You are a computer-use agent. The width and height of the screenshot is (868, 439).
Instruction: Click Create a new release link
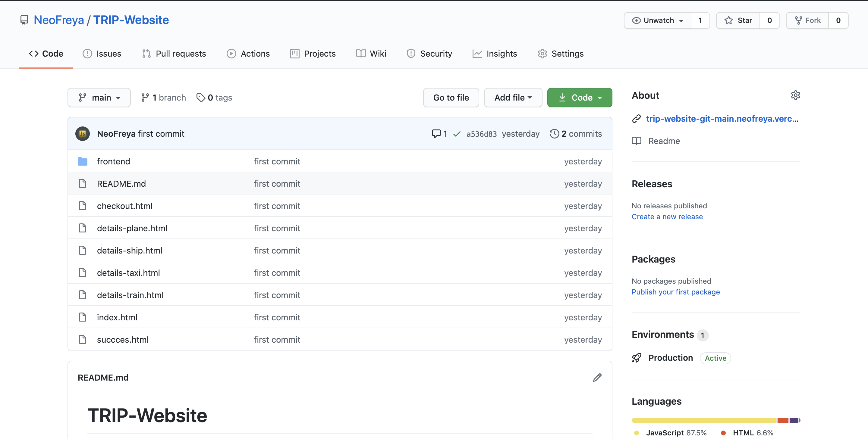(x=667, y=217)
